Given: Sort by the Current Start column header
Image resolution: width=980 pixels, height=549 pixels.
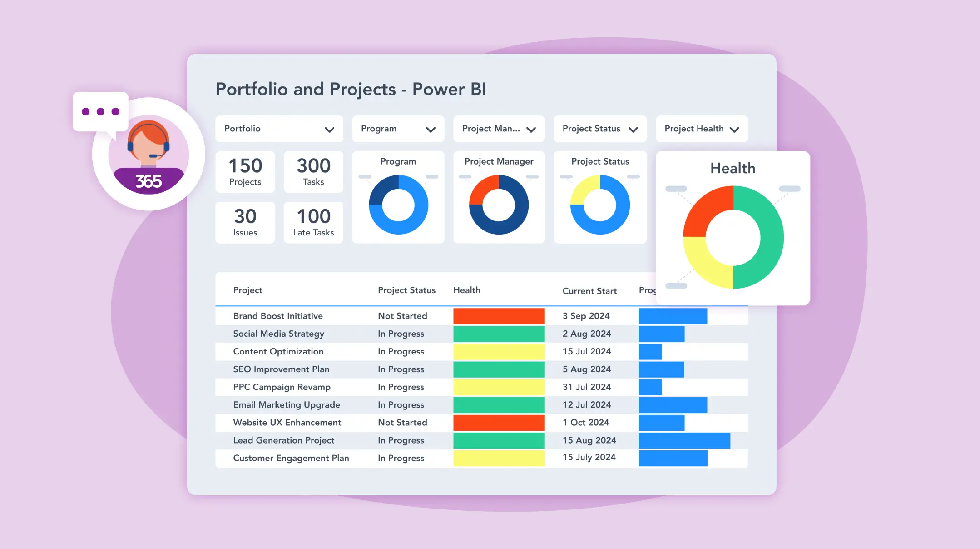Looking at the screenshot, I should pos(589,291).
